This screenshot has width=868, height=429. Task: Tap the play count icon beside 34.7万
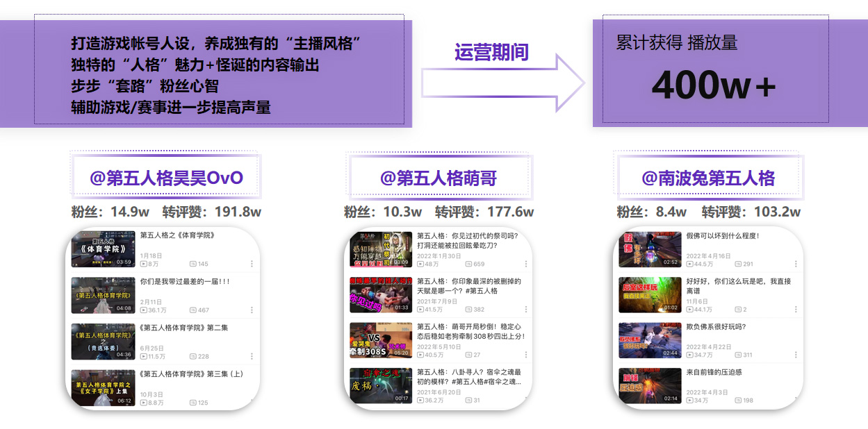(x=689, y=355)
